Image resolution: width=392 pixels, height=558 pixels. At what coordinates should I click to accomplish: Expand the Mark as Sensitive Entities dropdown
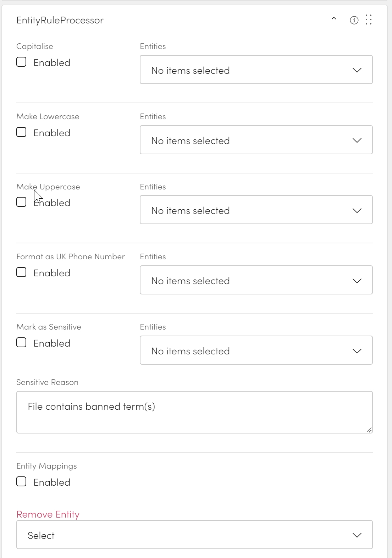tap(256, 350)
